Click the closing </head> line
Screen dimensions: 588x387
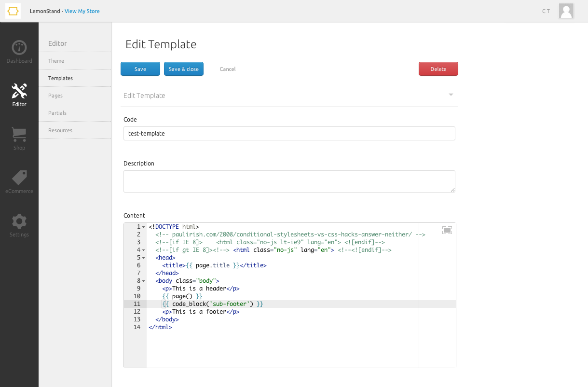167,273
